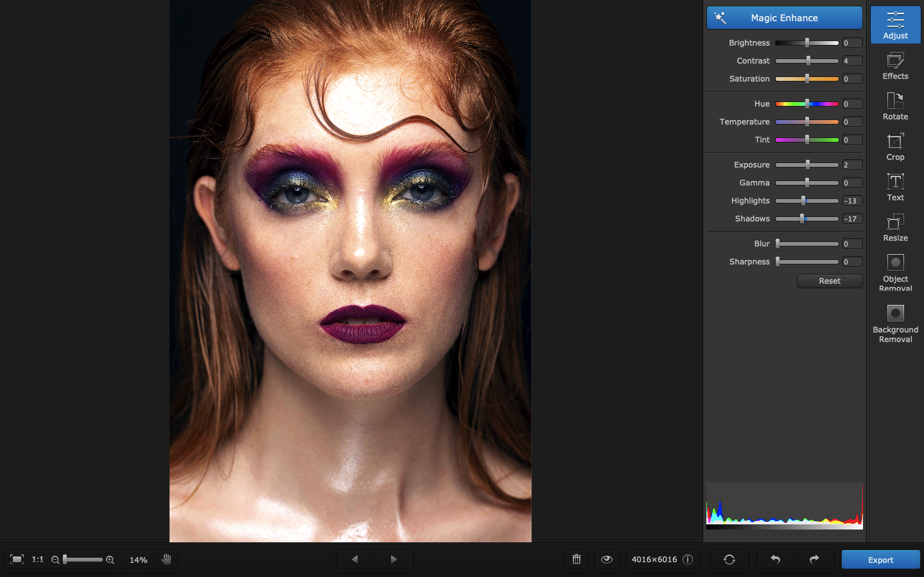Click the Saturation slider handle

coord(808,78)
